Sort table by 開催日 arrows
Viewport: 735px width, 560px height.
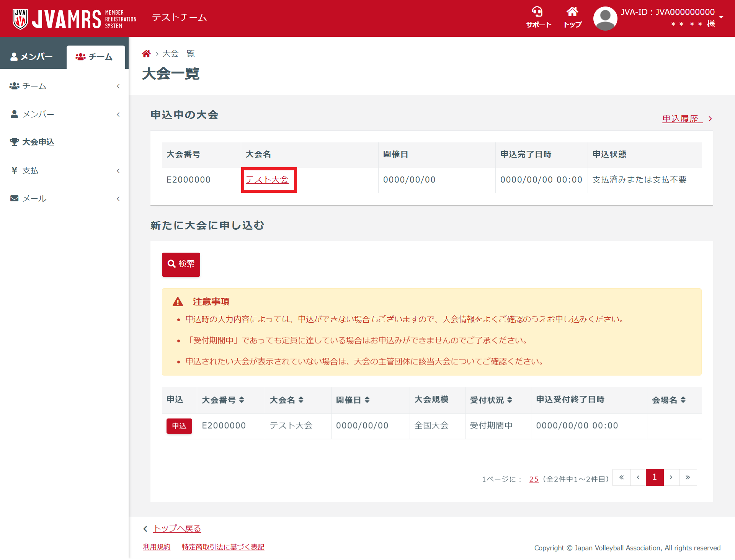coord(367,400)
